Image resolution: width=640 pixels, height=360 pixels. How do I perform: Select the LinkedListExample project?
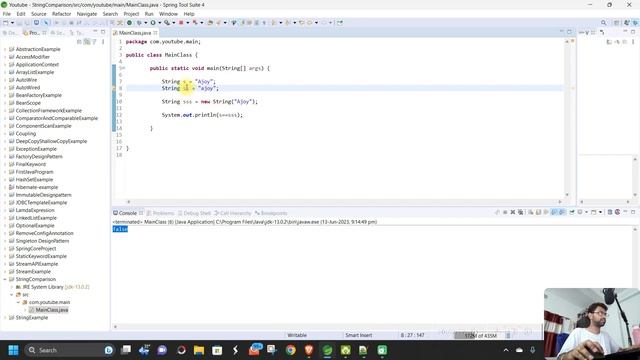tap(36, 218)
